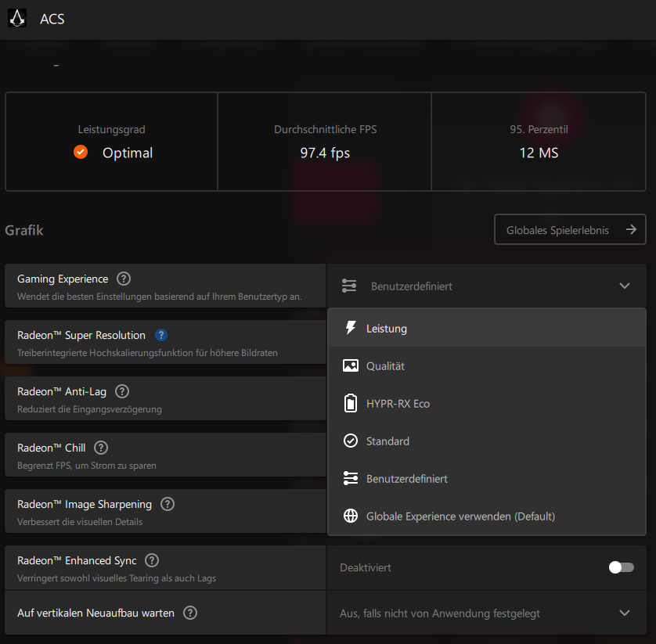
Task: Select Qualität from the dropdown list
Action: point(487,366)
